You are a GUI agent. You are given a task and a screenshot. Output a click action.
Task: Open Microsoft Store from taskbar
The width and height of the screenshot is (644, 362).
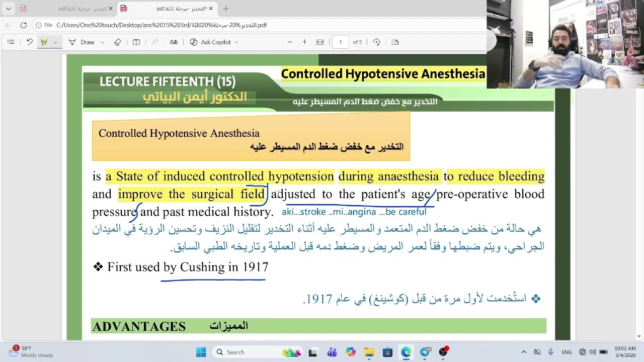(x=387, y=352)
